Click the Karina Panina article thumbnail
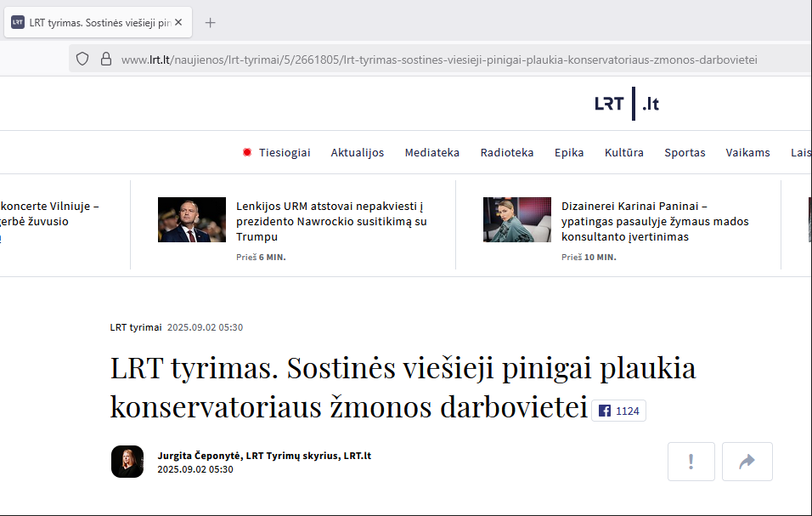 [516, 219]
